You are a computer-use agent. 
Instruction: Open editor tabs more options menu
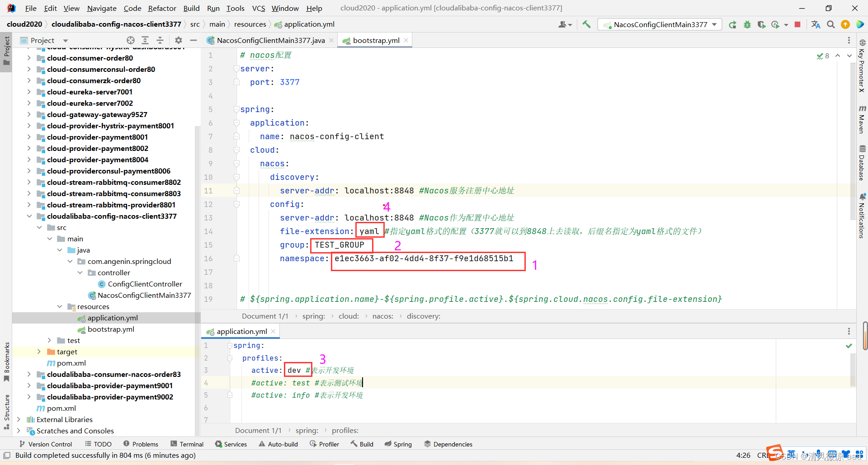pos(849,40)
